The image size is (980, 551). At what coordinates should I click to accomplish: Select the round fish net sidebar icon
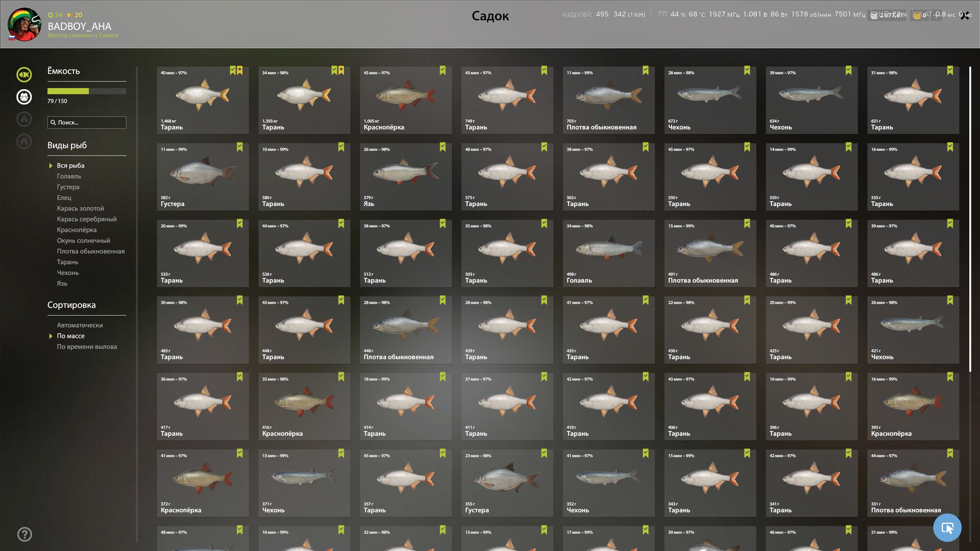(24, 97)
